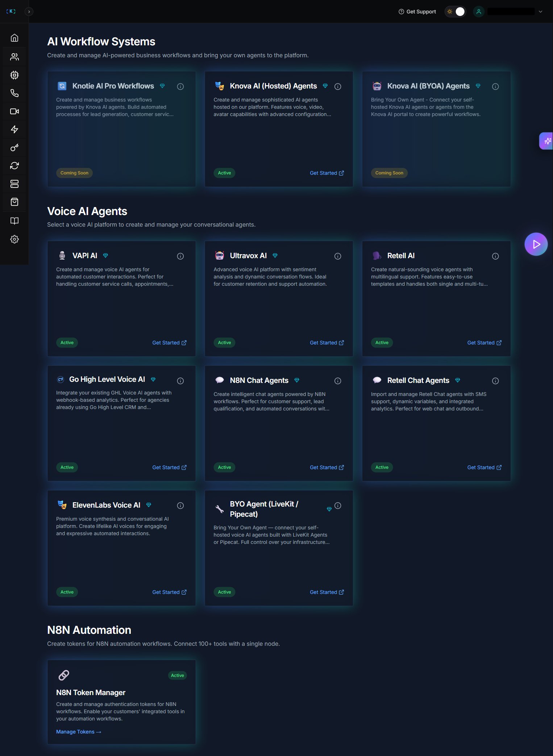This screenshot has height=756, width=553.
Task: Expand the sidebar with the chevron button
Action: point(29,12)
